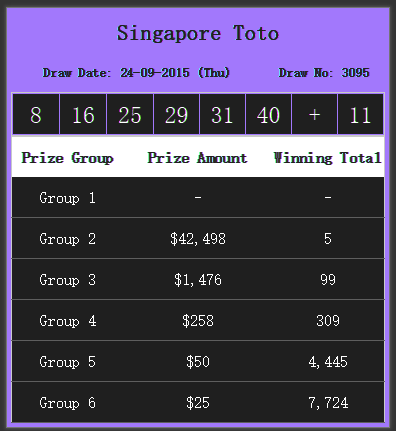
Task: Click the plus sign cell
Action: coord(314,114)
